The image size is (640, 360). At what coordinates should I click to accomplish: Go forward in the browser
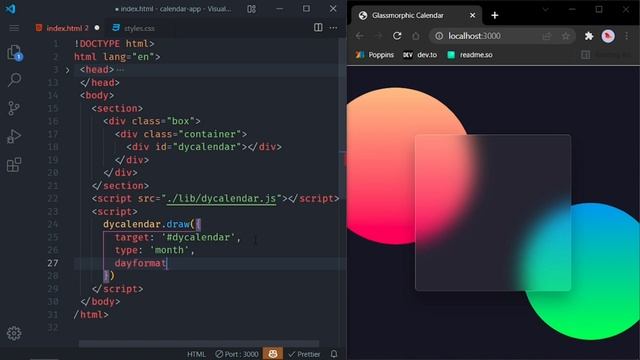coord(378,36)
